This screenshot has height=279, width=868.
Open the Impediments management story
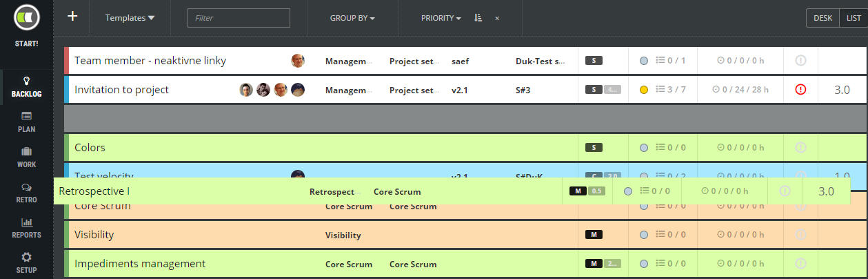pyautogui.click(x=140, y=264)
